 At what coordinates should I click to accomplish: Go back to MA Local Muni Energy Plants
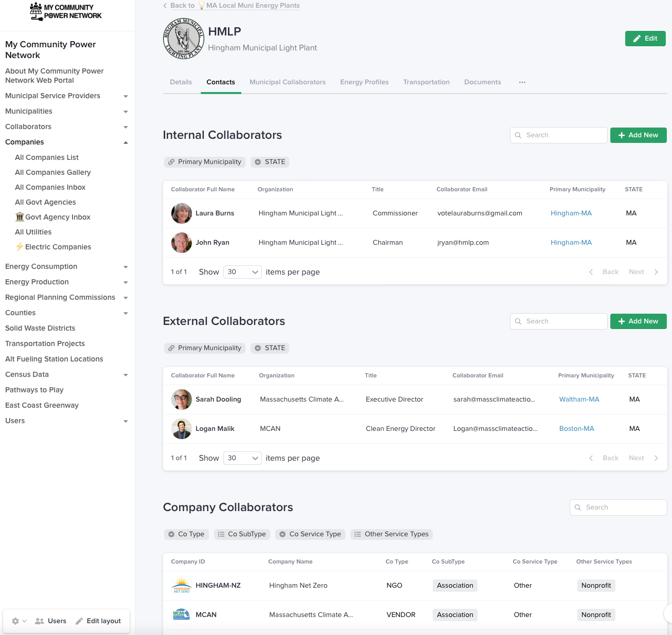coord(235,6)
